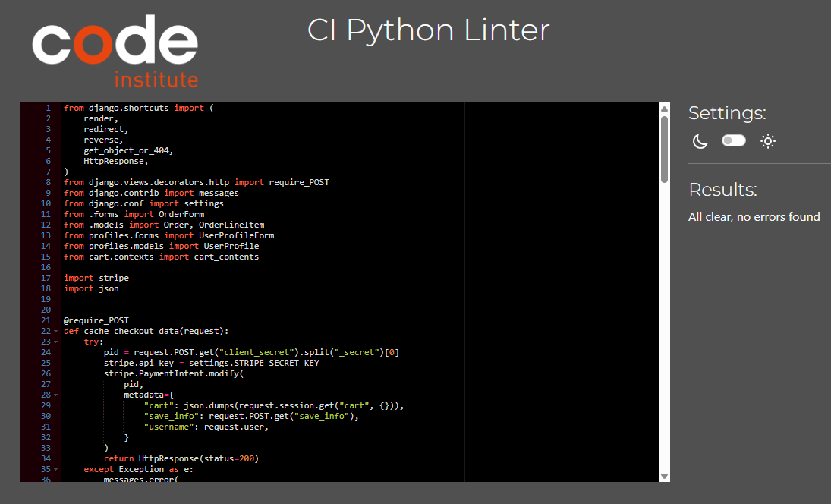Screen dimensions: 831x504
Task: Click 'settings.STRIPE_SECRET_KEY' on line 25
Action: (254, 363)
